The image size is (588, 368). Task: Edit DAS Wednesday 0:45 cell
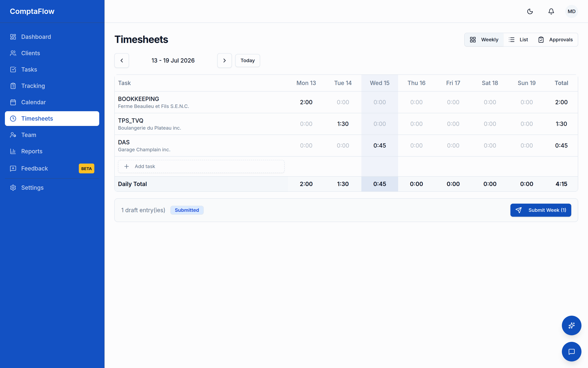click(x=380, y=146)
